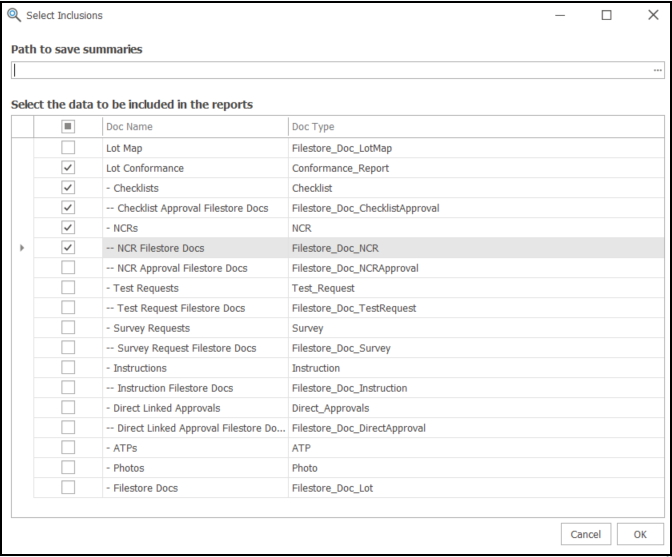Click the magnifier icon in title bar
The height and width of the screenshot is (557, 672).
point(14,15)
